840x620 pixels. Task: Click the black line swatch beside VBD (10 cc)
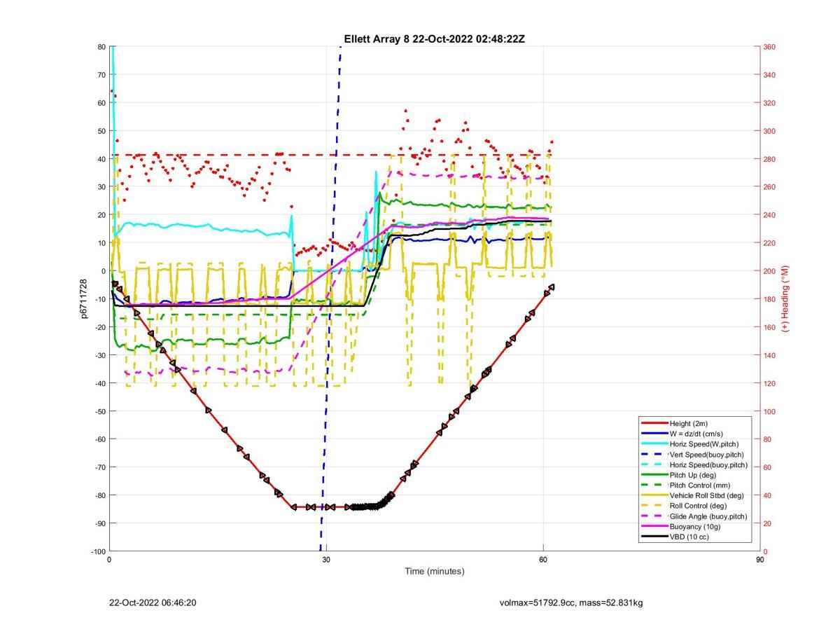pyautogui.click(x=654, y=537)
